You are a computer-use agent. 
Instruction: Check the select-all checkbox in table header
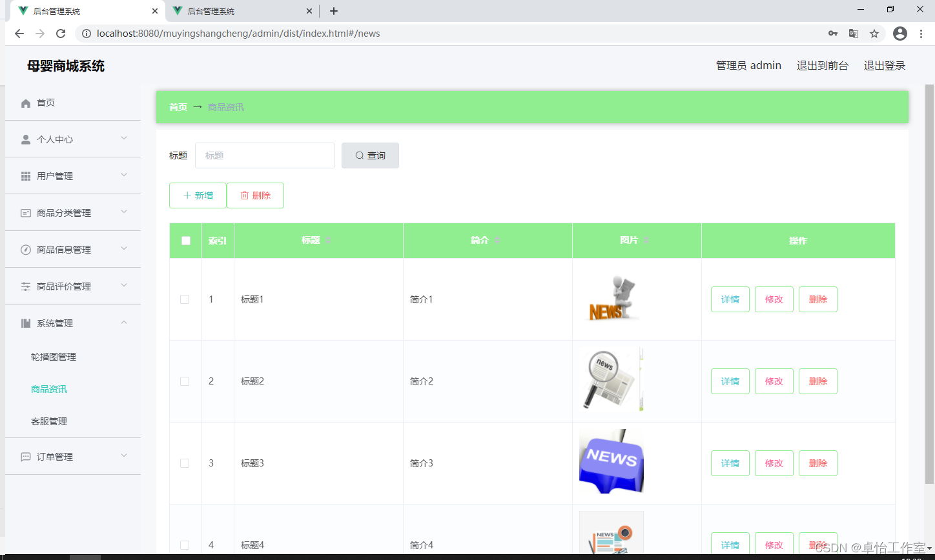pos(185,240)
